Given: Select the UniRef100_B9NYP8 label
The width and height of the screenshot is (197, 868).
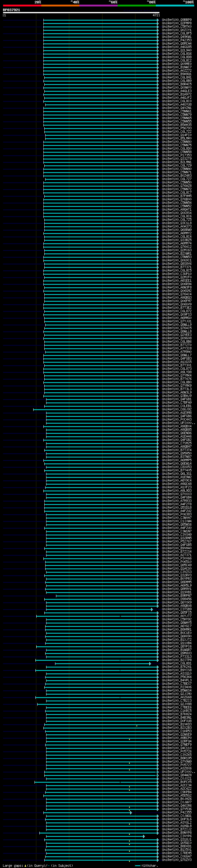Looking at the screenshot, I should click(x=176, y=833).
